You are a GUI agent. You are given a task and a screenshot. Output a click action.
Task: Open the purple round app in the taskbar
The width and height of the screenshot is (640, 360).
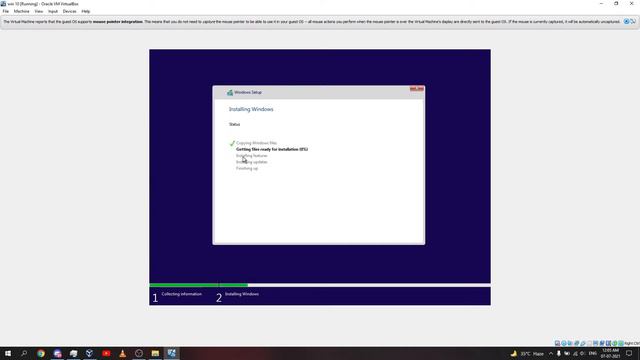[57, 353]
